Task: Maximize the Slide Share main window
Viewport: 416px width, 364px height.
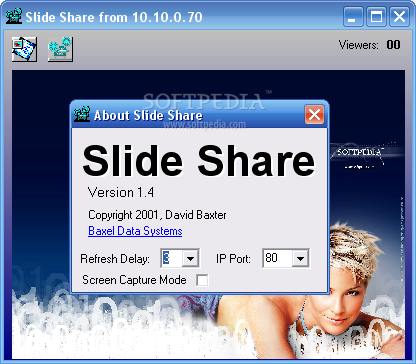Action: [x=376, y=17]
